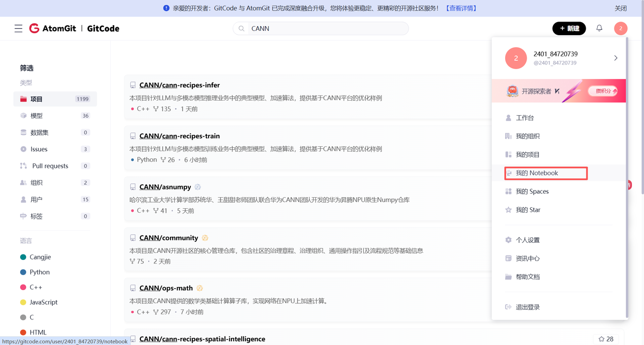The height and width of the screenshot is (345, 644).
Task: Open 个人设置 from user menu
Action: pos(558,240)
